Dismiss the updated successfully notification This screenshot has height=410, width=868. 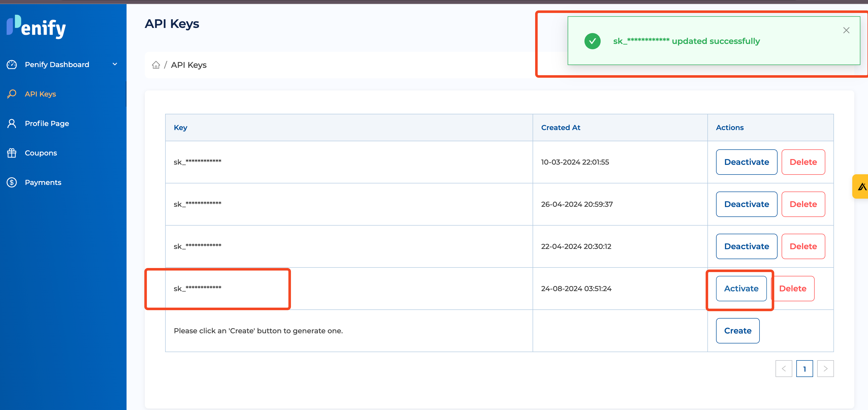pos(846,30)
